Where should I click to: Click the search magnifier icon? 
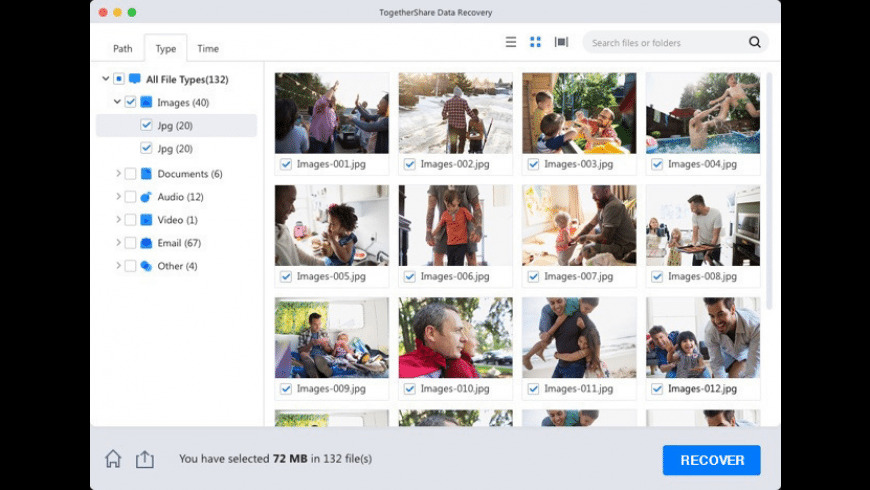[x=755, y=42]
